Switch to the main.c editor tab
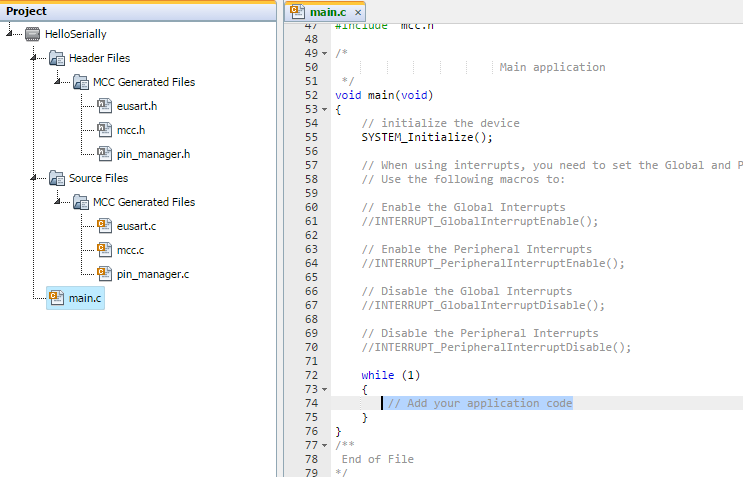Viewport: 743px width, 477px height. coord(322,11)
